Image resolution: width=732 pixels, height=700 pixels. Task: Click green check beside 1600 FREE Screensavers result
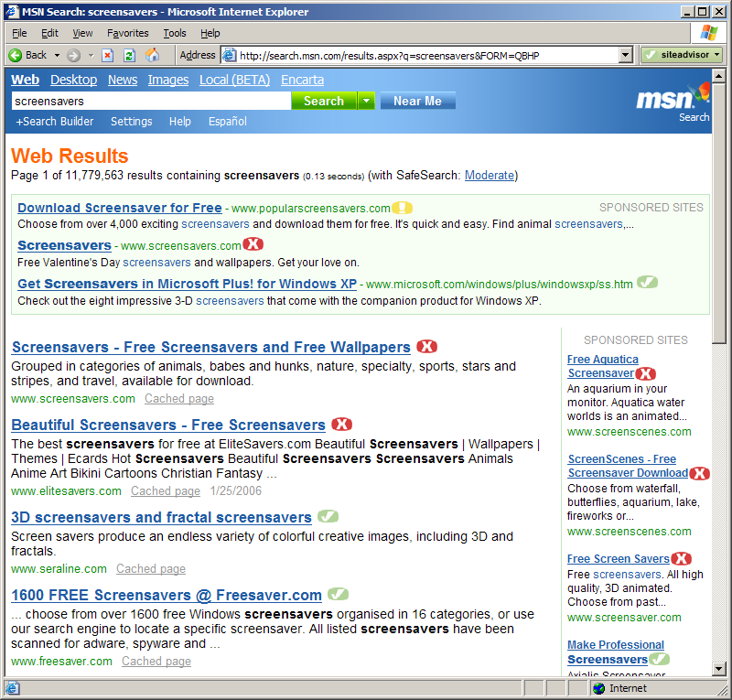(338, 594)
